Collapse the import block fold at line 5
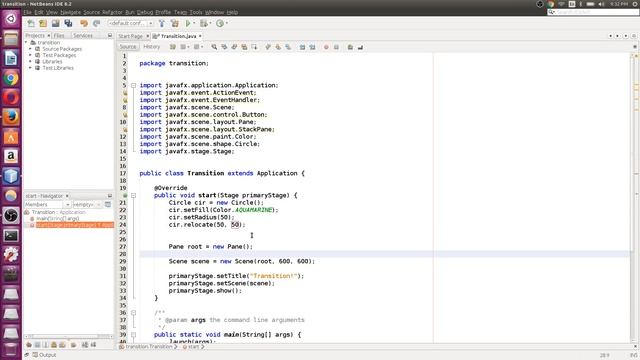The width and height of the screenshot is (640, 360). pos(133,85)
